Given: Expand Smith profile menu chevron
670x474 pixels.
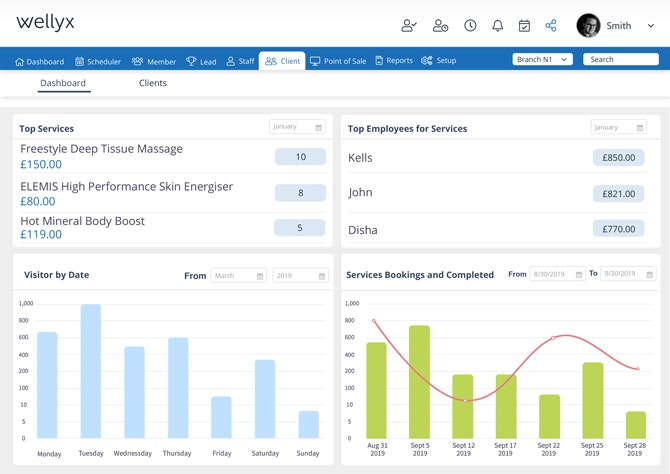Looking at the screenshot, I should click(x=650, y=26).
